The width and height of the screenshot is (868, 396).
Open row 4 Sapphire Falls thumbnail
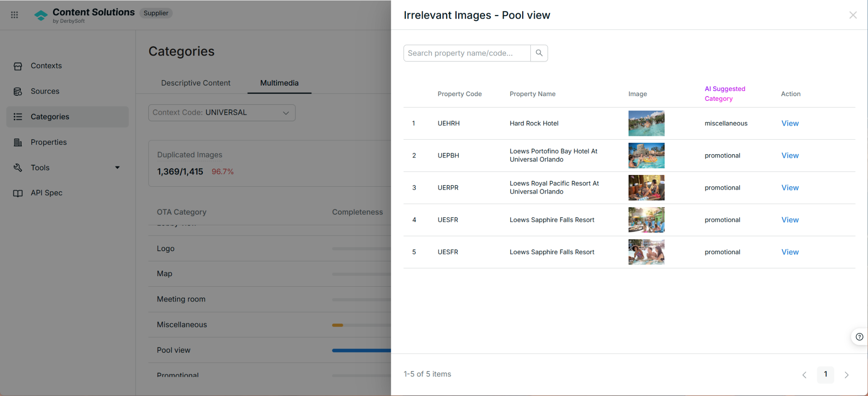(x=646, y=220)
